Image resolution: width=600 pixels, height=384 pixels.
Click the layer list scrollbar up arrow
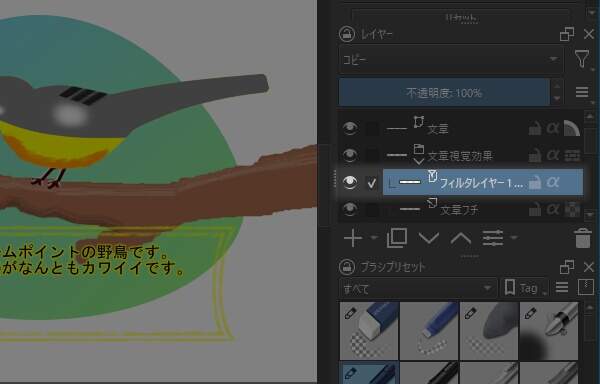click(590, 116)
